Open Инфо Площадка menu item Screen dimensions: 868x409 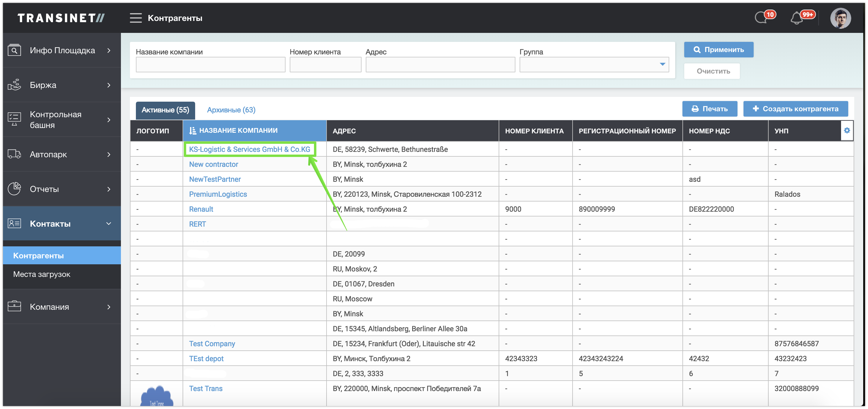pyautogui.click(x=62, y=50)
